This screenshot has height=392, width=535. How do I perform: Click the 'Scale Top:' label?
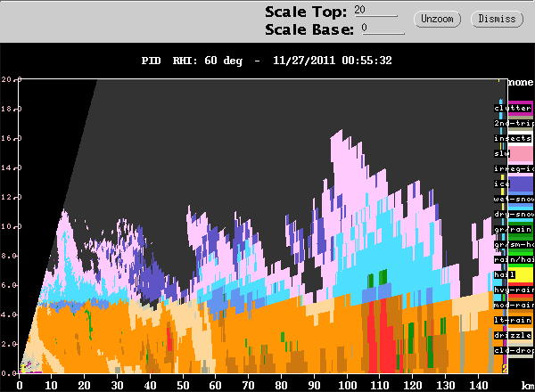[306, 12]
